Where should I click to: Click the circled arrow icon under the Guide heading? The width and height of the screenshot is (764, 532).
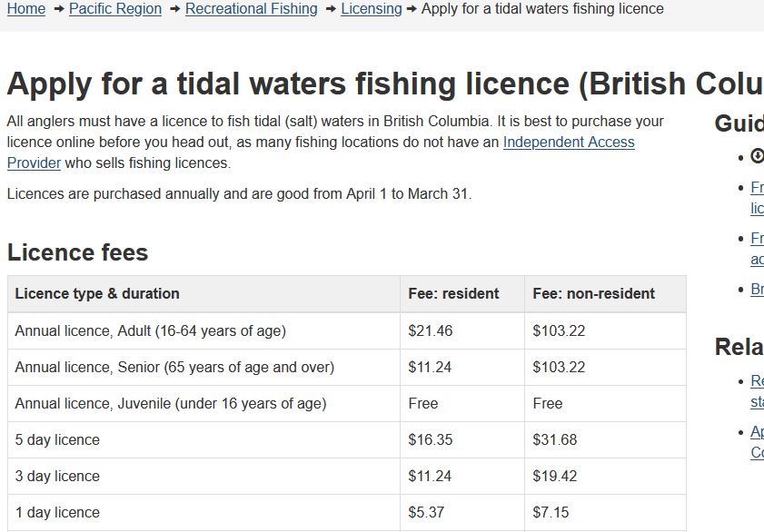click(758, 156)
